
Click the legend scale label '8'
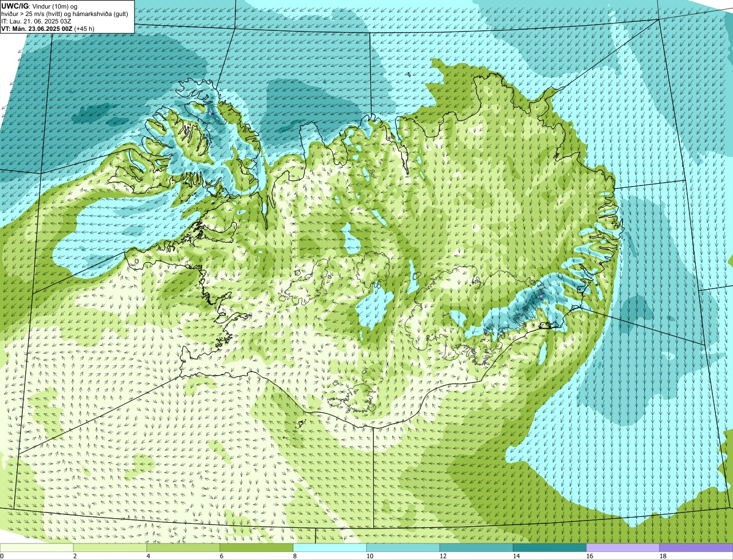click(x=295, y=556)
